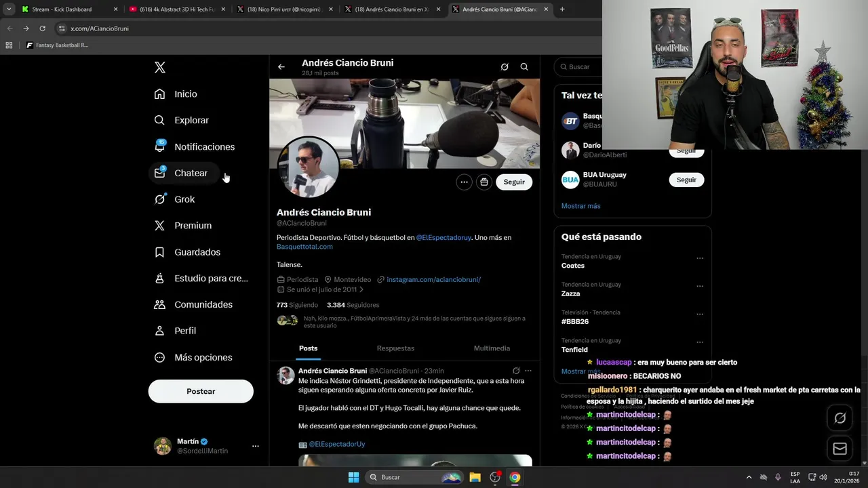Click the taskbar Buscar search box
This screenshot has height=488, width=868.
point(414,477)
